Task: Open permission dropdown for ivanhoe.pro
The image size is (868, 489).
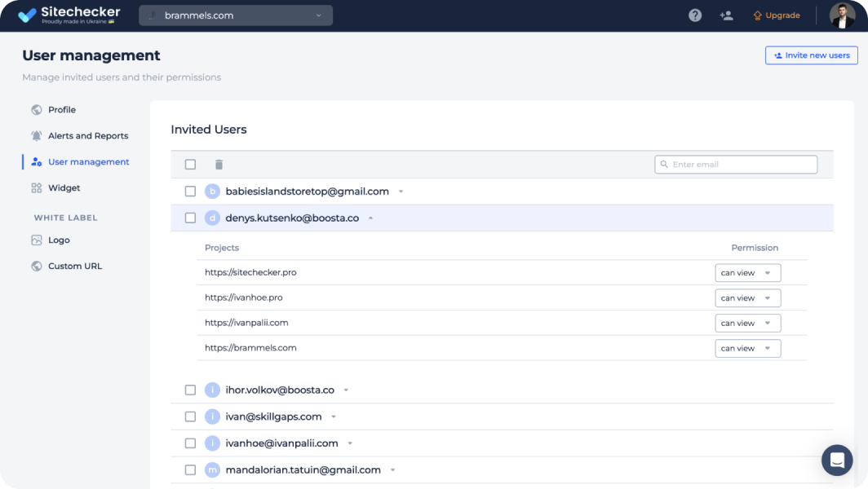Action: click(x=748, y=297)
